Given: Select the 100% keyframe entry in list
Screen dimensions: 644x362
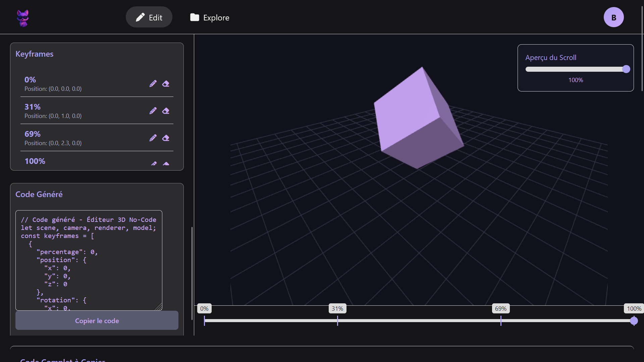Looking at the screenshot, I should point(35,161).
